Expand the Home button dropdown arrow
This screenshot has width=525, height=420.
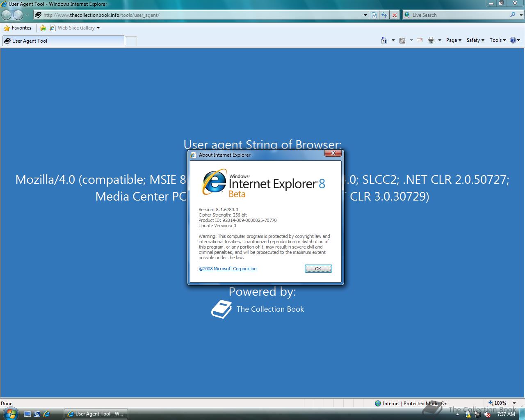click(x=393, y=40)
